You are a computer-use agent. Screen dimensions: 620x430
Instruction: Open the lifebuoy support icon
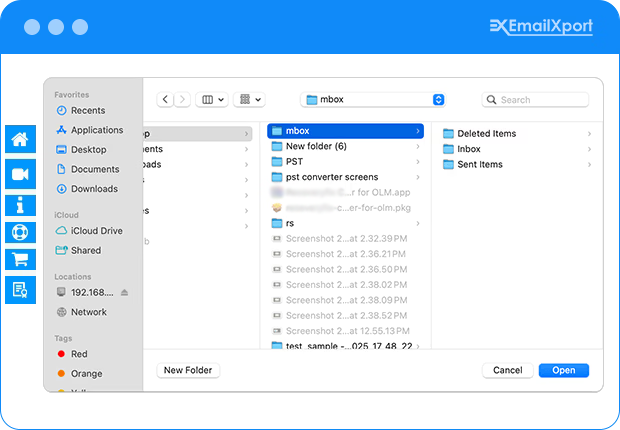[x=20, y=232]
